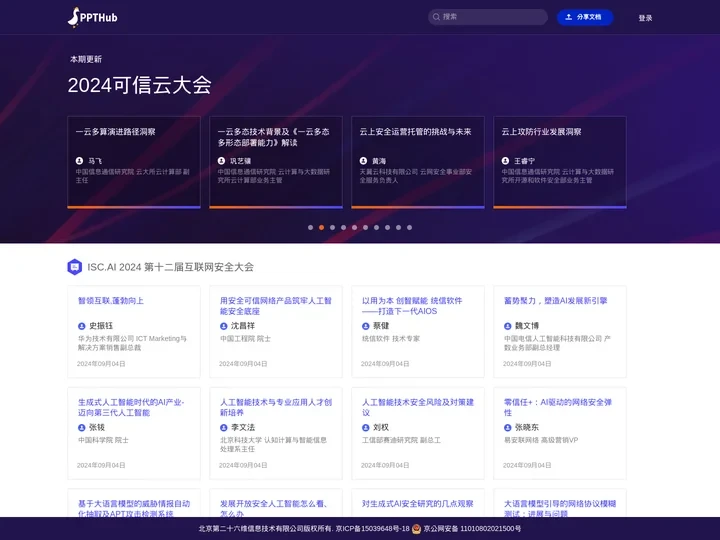Click avatar icon beside 刘权
720x540 pixels.
(x=366, y=428)
